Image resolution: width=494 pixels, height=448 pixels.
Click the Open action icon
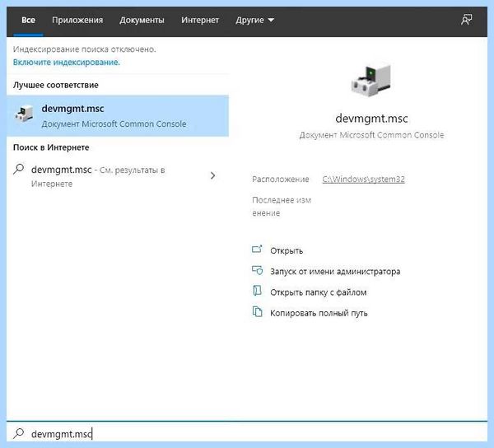click(257, 250)
